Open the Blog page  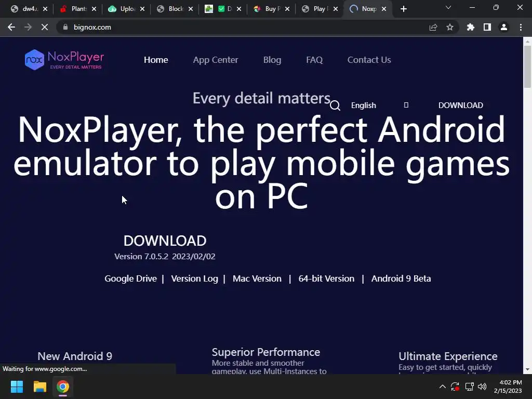(x=272, y=60)
